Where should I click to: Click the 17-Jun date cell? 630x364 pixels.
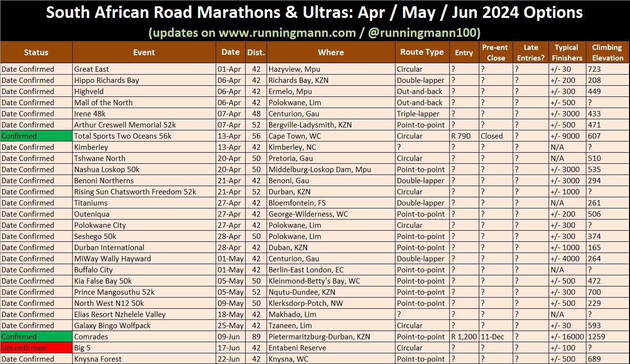(230, 348)
